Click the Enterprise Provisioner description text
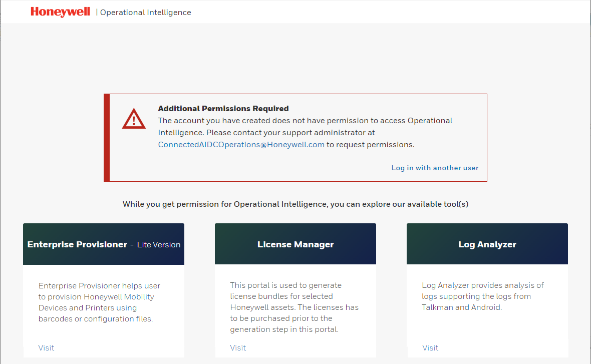 (100, 302)
